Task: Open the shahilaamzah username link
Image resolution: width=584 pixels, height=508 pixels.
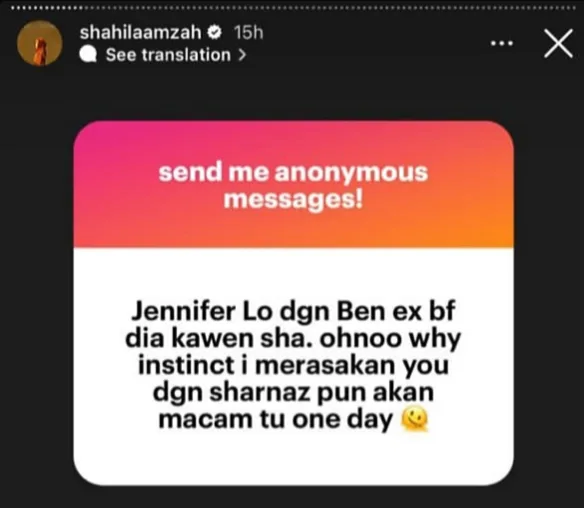Action: (x=140, y=33)
